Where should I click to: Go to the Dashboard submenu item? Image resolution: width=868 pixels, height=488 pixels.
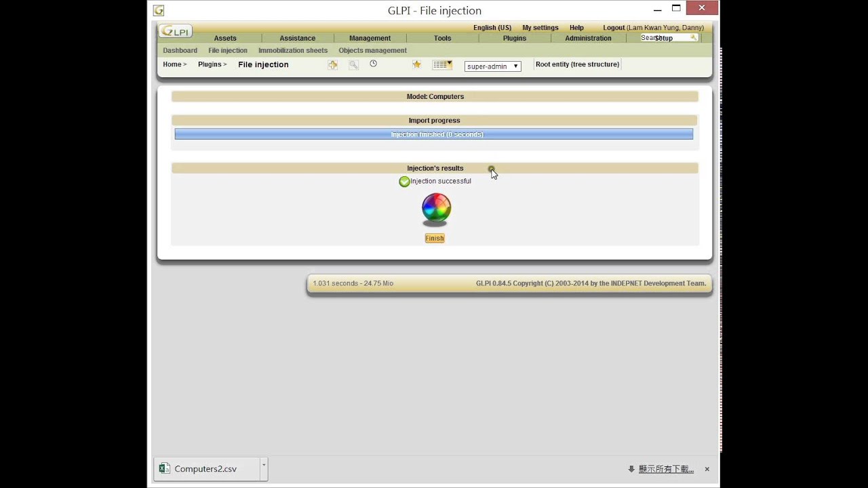pos(180,50)
